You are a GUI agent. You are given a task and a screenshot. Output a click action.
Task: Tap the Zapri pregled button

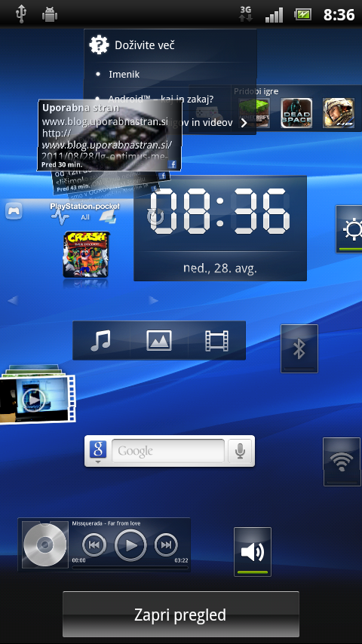(181, 615)
